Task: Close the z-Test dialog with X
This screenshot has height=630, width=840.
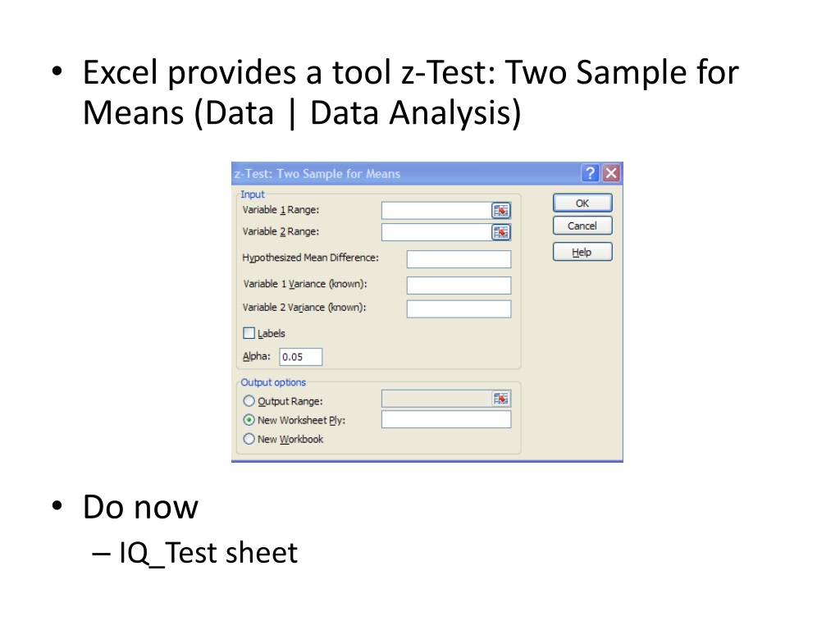Action: coord(611,173)
